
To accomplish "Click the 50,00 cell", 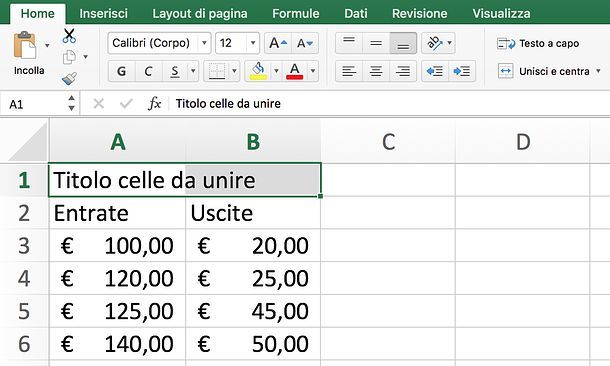I will (253, 344).
